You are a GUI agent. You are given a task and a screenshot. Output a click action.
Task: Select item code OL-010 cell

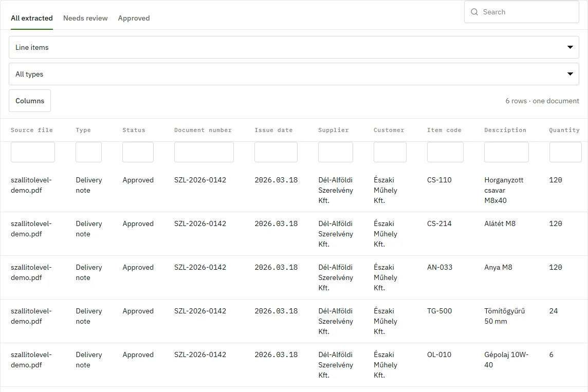(x=439, y=354)
